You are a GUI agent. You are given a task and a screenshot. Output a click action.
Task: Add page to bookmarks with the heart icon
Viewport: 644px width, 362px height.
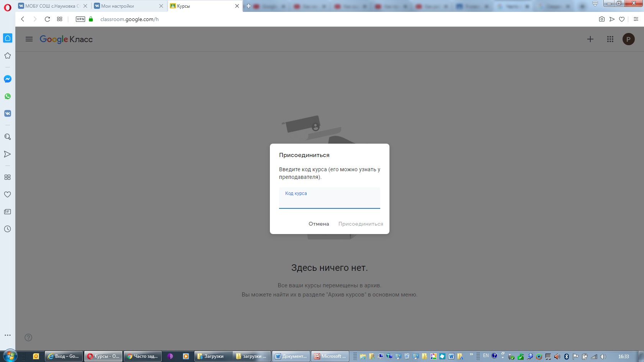pyautogui.click(x=622, y=19)
